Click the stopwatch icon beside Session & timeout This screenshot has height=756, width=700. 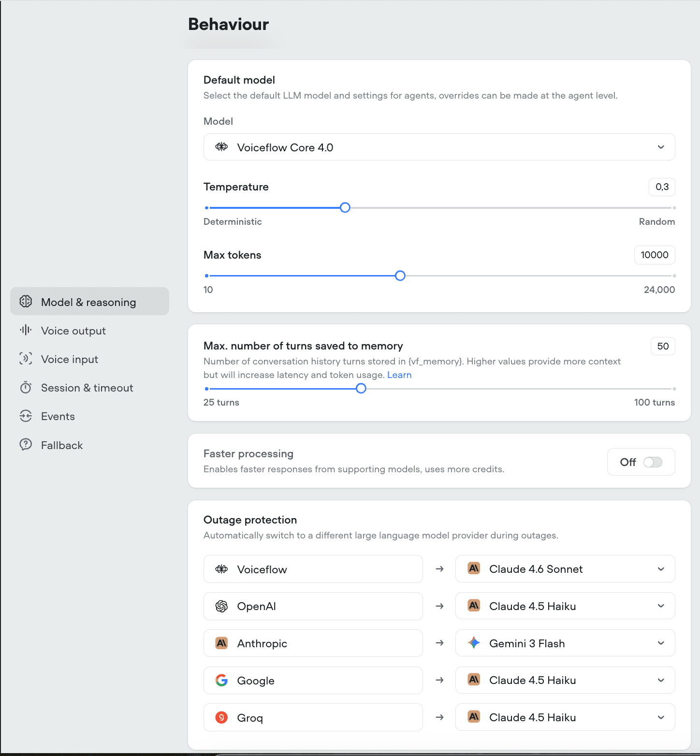tap(26, 388)
